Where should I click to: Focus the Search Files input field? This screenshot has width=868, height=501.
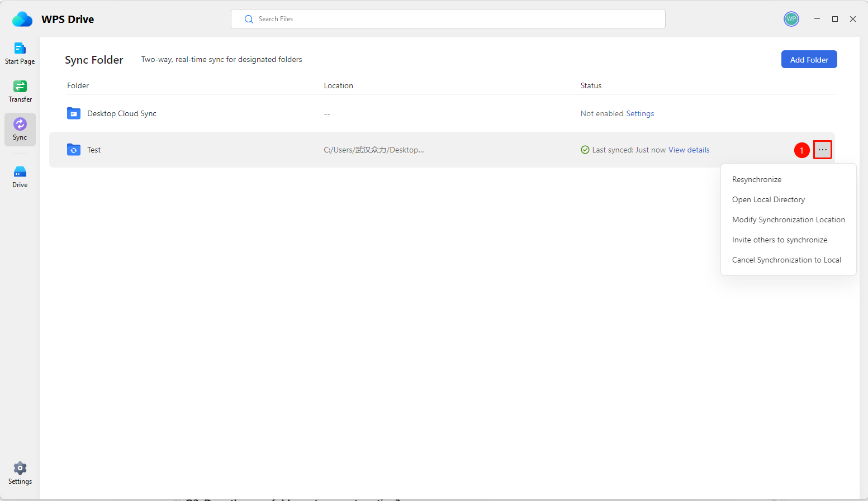point(448,19)
